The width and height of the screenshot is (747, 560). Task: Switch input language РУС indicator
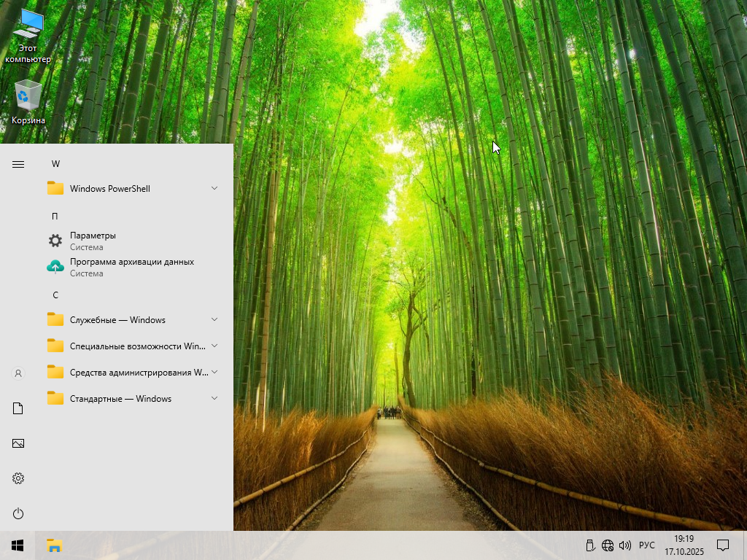[646, 545]
